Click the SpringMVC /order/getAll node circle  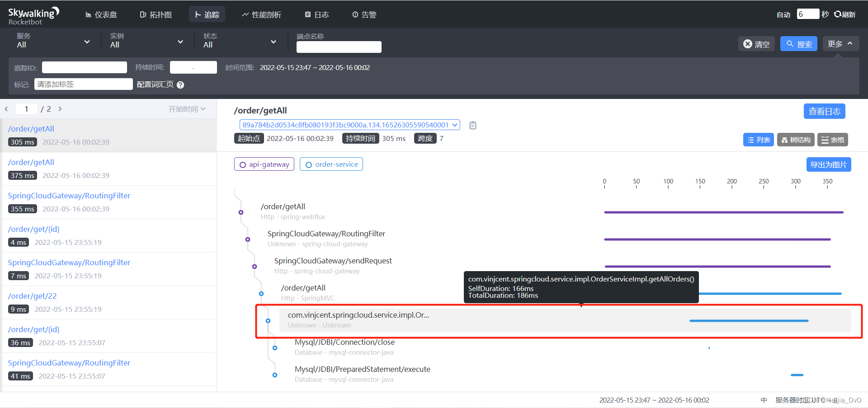261,294
